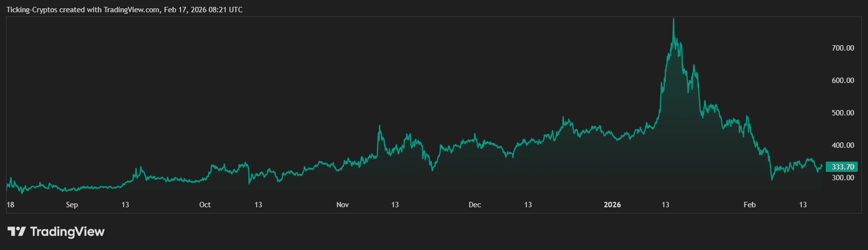The width and height of the screenshot is (868, 250).
Task: Click the 700.00 price axis label
Action: (842, 48)
